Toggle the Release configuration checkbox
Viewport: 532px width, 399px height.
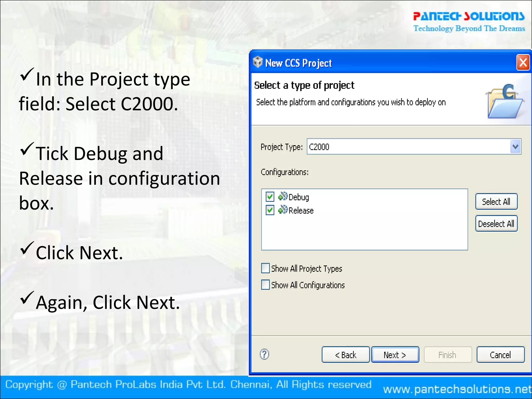pos(270,210)
